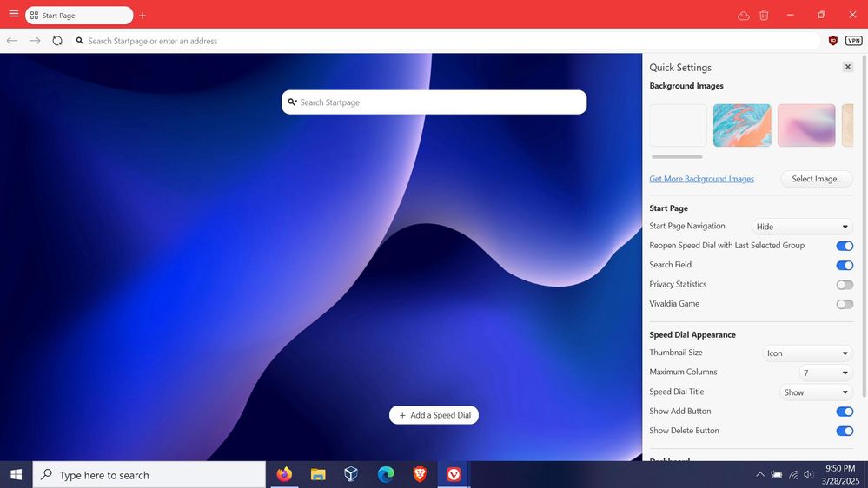Click the VPN icon in address bar
868x488 pixels.
point(853,41)
